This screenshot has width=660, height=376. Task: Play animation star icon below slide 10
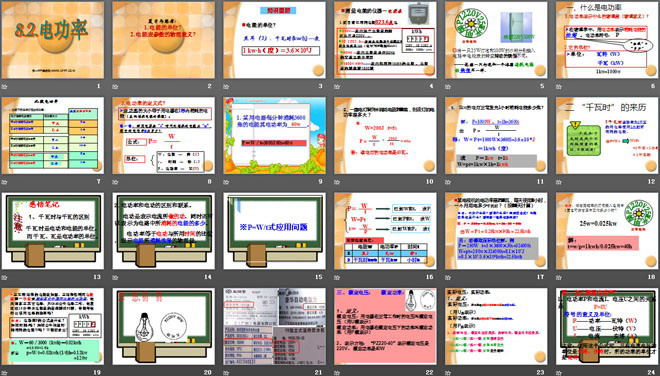point(337,182)
